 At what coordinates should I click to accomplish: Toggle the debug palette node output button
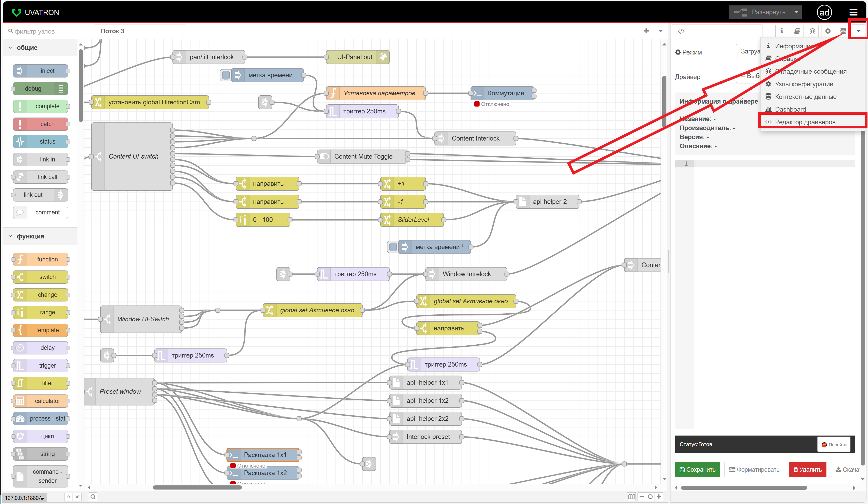(x=61, y=89)
